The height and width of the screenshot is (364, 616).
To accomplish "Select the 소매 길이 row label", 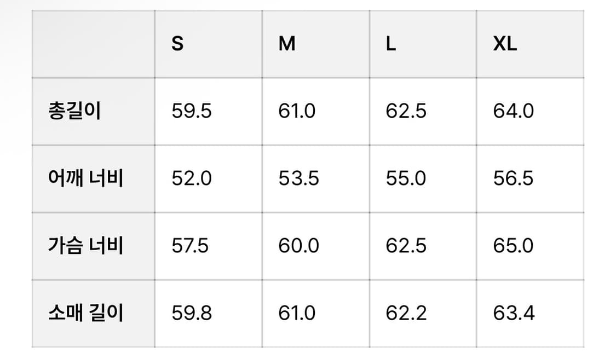I will [94, 314].
